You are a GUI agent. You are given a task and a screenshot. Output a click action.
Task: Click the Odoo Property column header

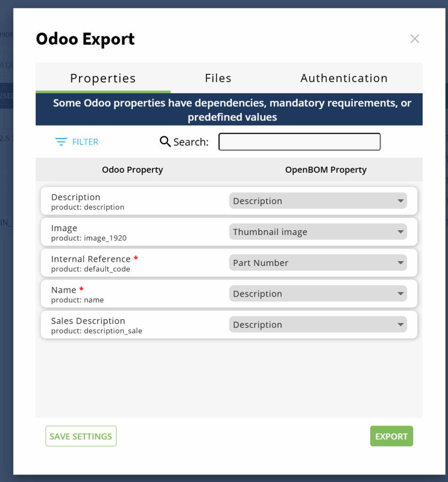coord(132,170)
